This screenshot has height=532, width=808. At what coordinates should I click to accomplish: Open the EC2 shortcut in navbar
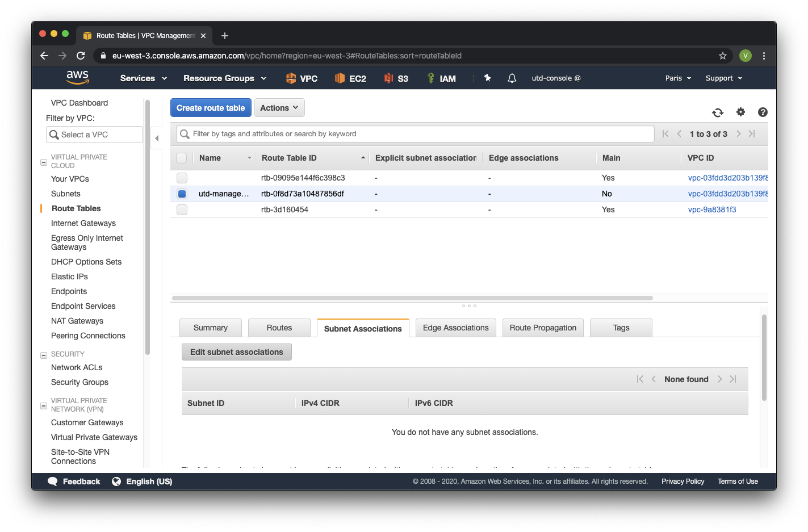350,78
